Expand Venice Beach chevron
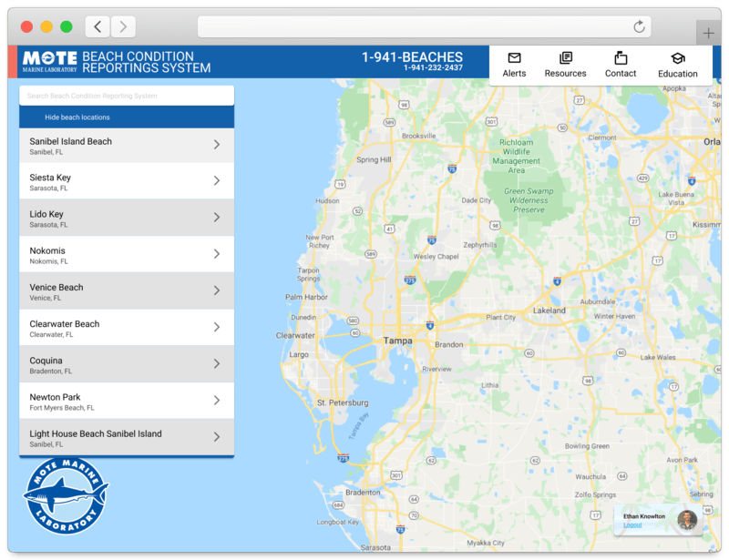 217,290
